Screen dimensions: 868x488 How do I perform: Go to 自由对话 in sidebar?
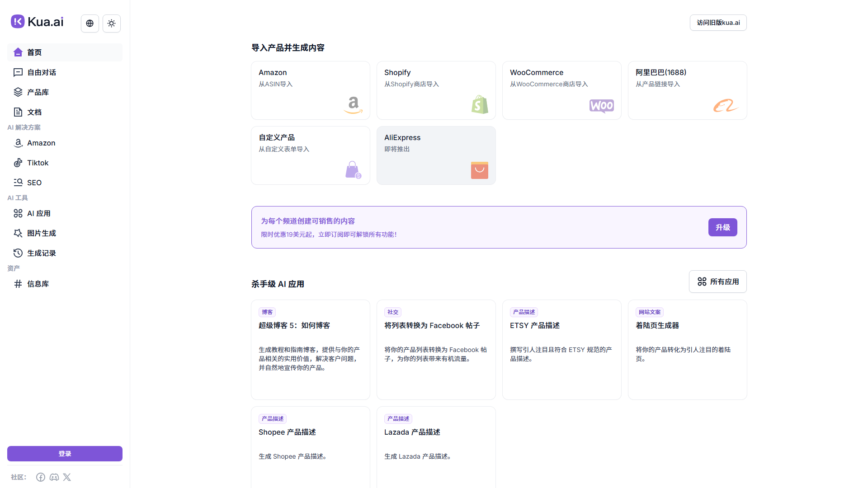pyautogui.click(x=41, y=72)
